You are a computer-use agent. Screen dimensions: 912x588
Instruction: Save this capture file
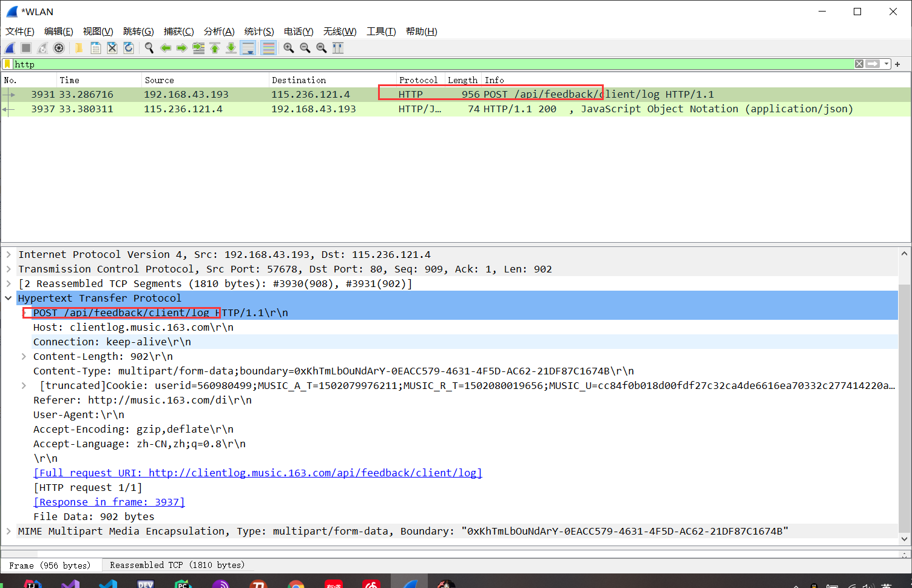point(96,48)
